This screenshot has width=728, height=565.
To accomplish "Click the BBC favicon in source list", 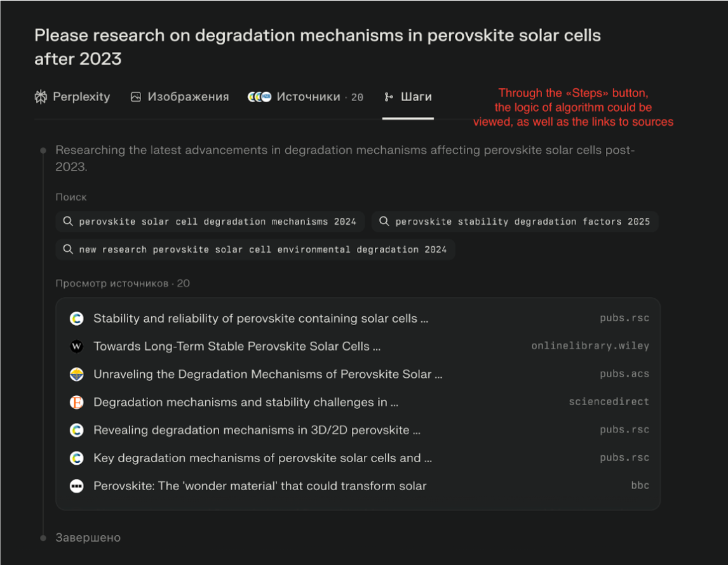I will (76, 486).
